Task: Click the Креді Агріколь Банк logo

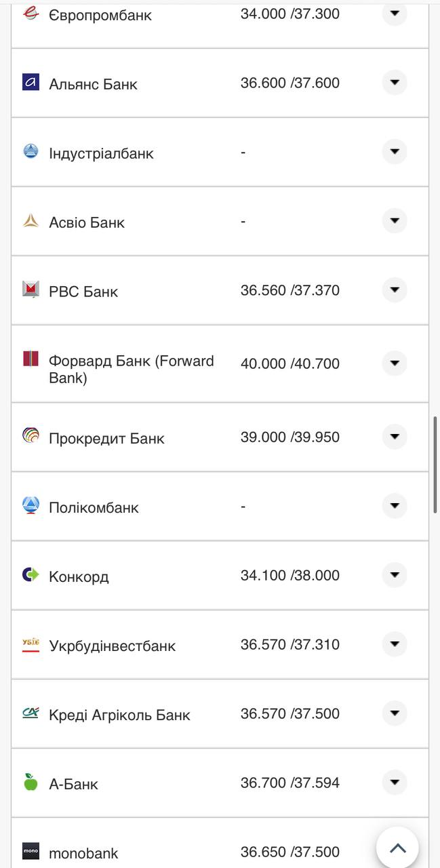Action: pyautogui.click(x=31, y=713)
